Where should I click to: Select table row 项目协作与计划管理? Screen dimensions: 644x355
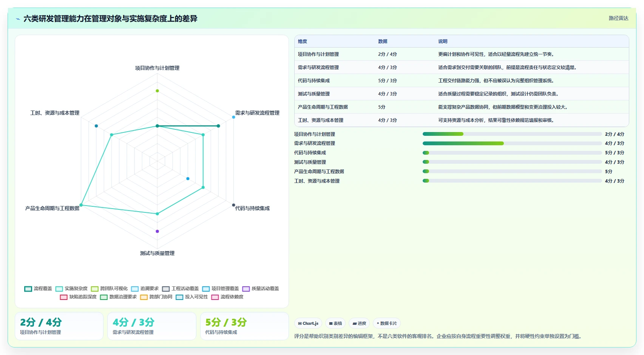[462, 54]
